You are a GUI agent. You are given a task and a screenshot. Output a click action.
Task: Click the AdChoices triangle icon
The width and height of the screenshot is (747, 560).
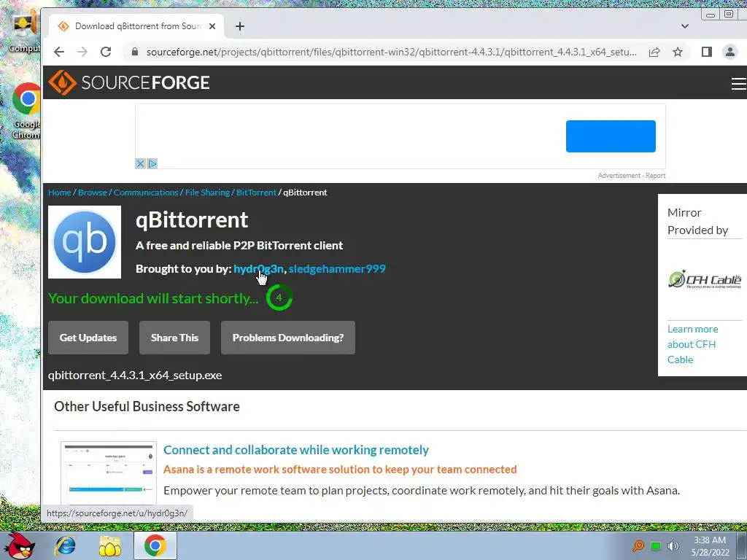click(x=152, y=163)
